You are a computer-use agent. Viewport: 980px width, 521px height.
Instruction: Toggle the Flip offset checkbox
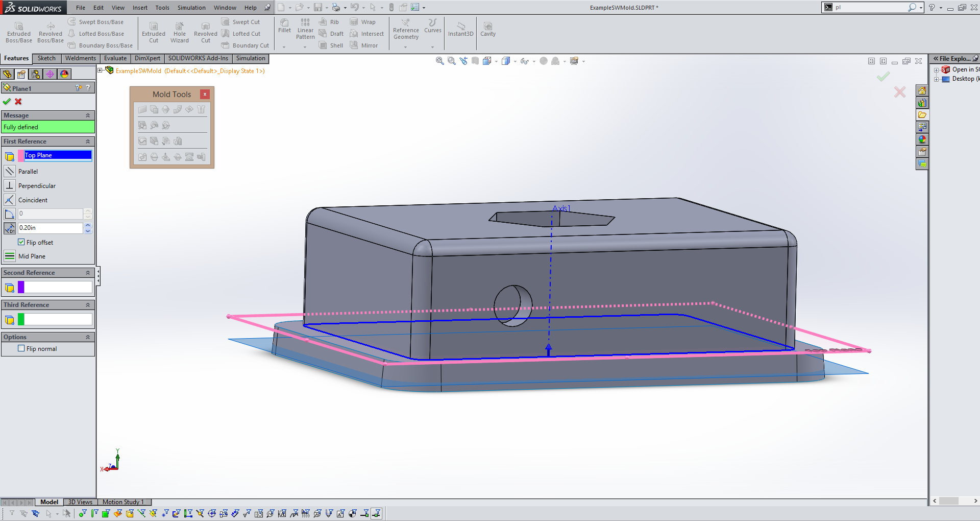pos(21,242)
